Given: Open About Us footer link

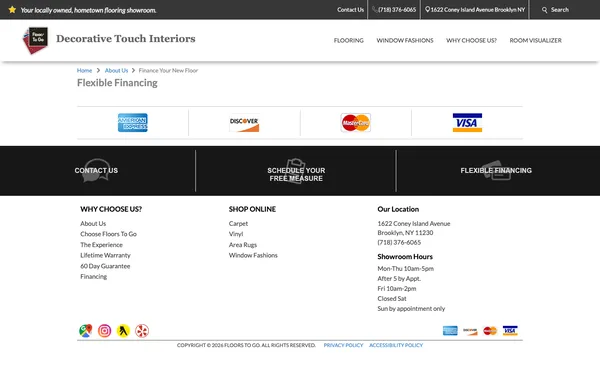Looking at the screenshot, I should point(93,223).
